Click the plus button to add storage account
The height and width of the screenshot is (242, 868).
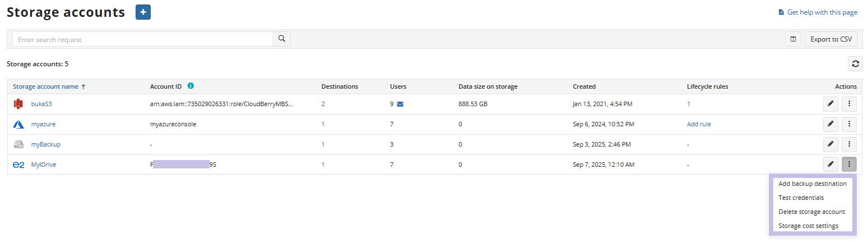pyautogui.click(x=143, y=12)
